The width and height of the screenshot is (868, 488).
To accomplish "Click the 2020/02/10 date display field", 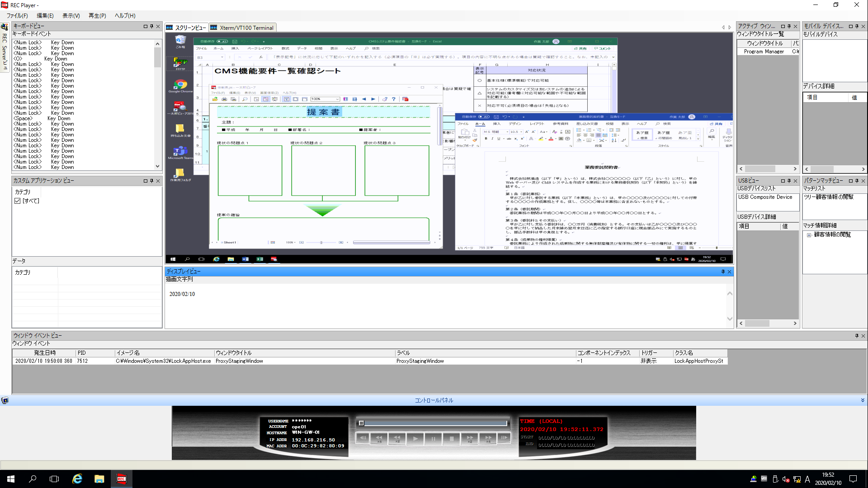I will pyautogui.click(x=183, y=294).
